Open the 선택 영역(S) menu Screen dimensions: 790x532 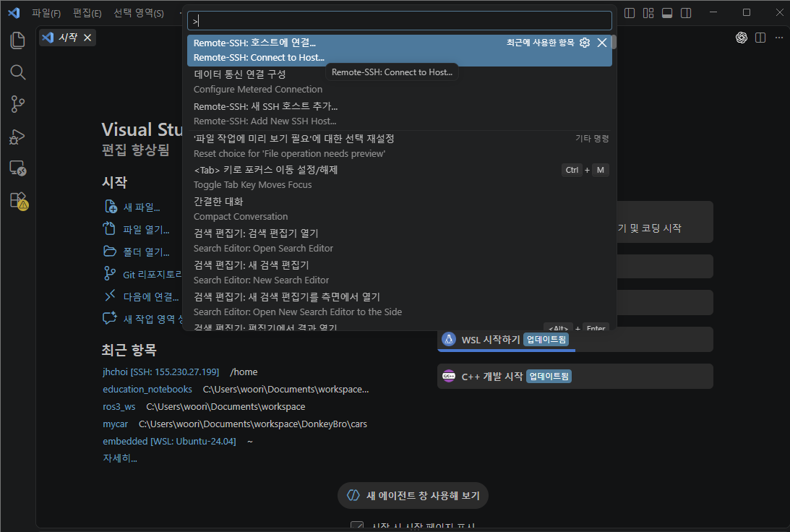[x=139, y=13]
